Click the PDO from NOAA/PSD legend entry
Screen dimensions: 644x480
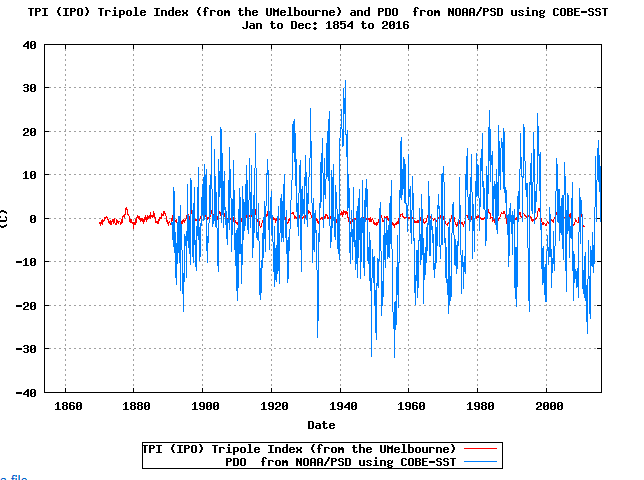point(340,461)
